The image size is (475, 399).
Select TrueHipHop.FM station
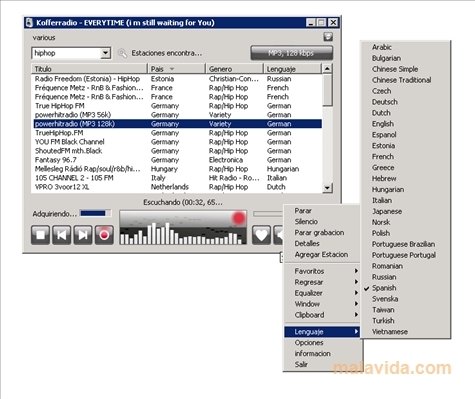(x=177, y=133)
